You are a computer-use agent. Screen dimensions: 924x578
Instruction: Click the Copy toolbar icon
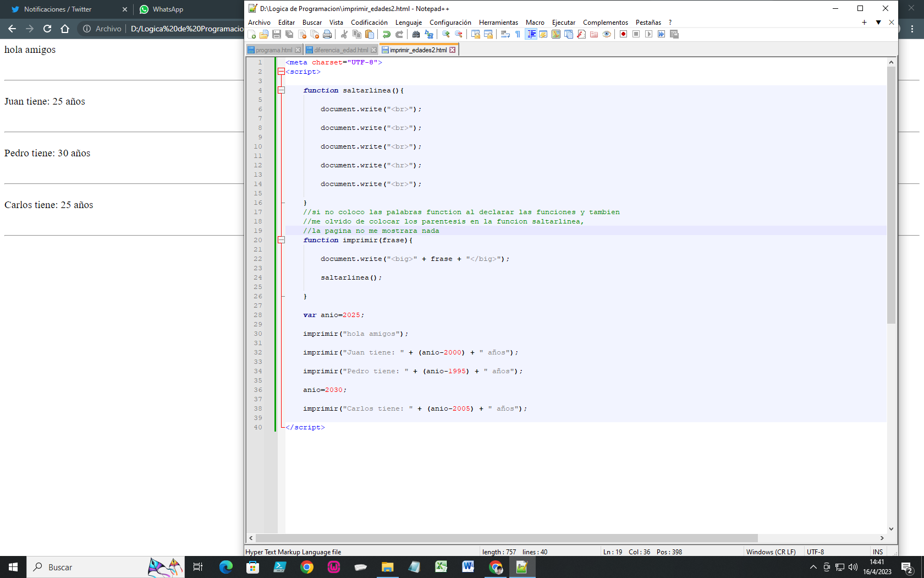click(x=357, y=34)
